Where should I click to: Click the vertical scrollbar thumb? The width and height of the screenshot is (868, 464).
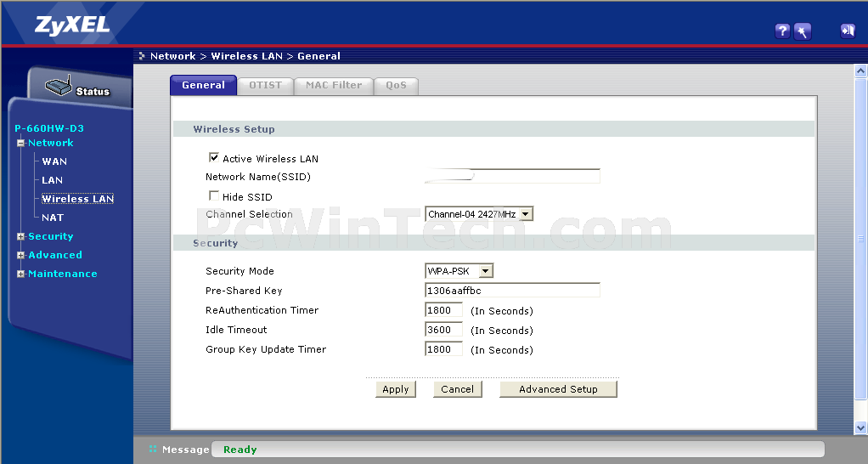point(860,239)
